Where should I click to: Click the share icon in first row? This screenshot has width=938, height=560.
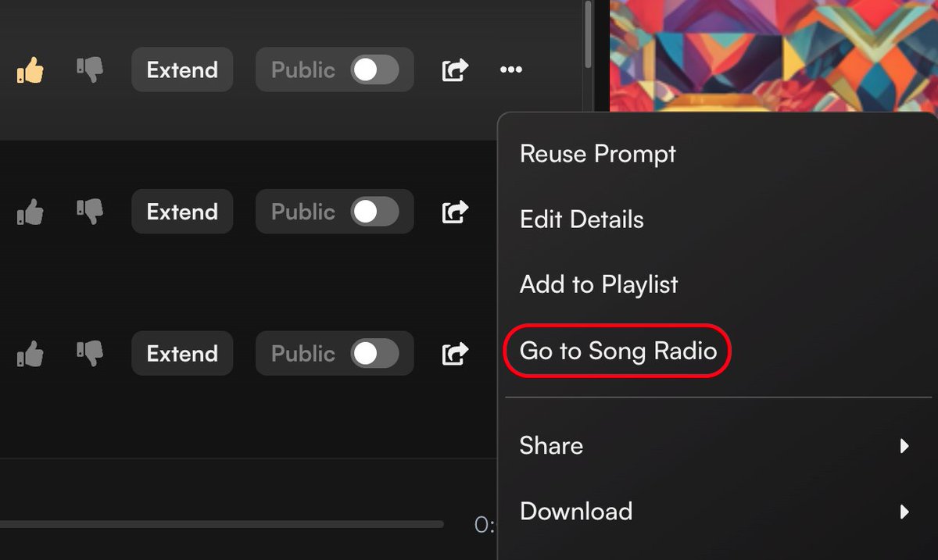tap(455, 70)
